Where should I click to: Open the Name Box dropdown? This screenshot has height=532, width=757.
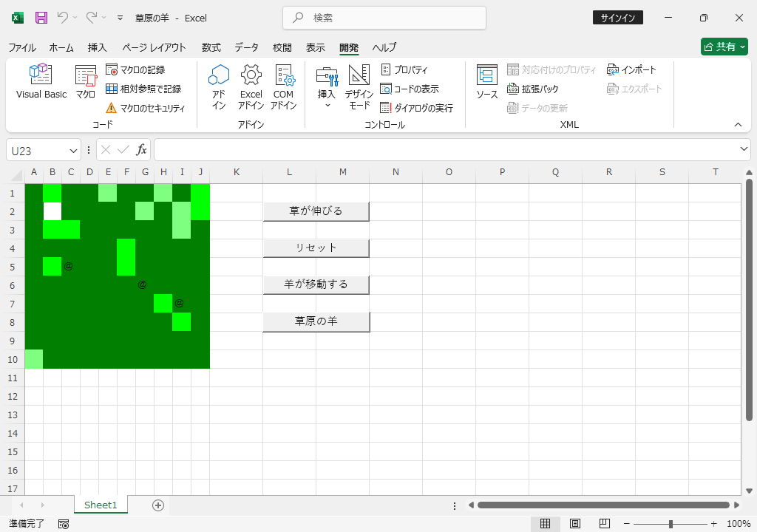73,151
